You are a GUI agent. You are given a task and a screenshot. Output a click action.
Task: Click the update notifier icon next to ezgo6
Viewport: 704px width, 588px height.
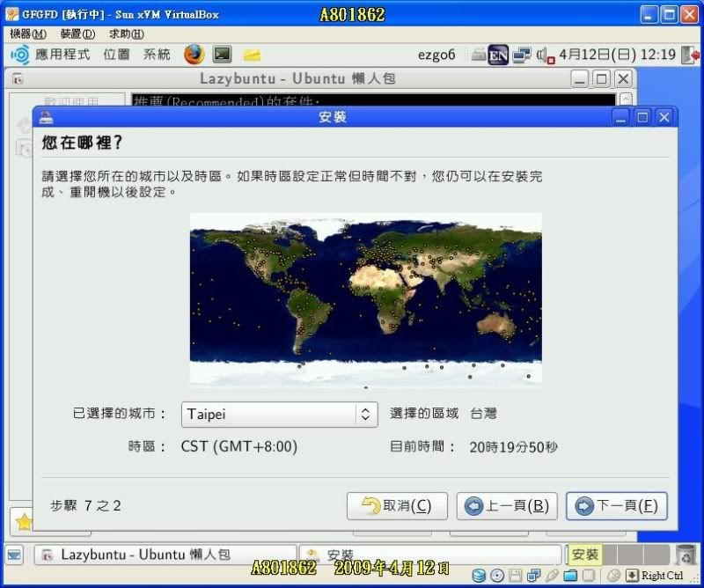[x=478, y=55]
